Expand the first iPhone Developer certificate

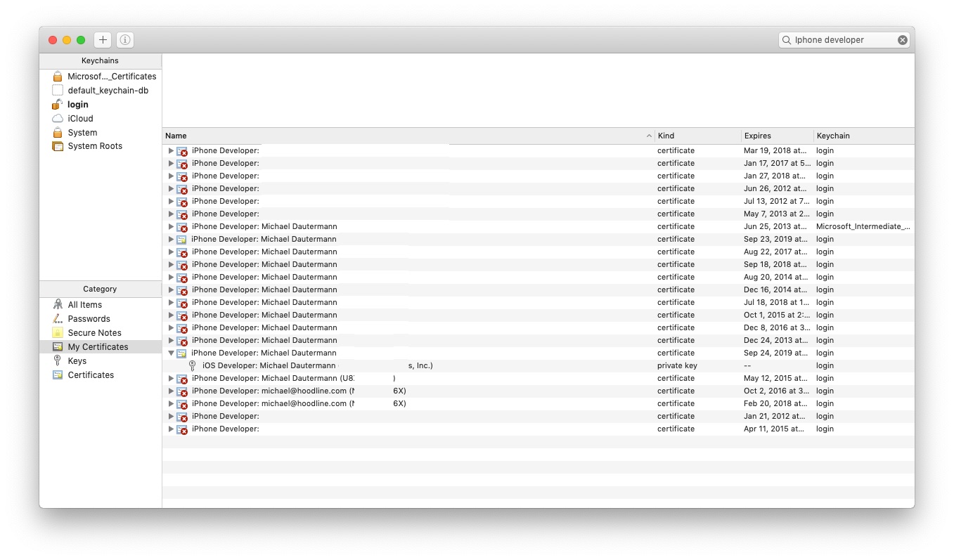171,150
